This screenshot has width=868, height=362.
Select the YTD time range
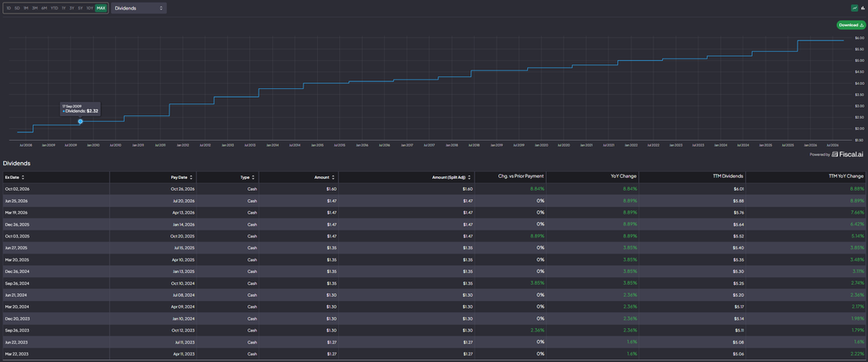coord(54,8)
